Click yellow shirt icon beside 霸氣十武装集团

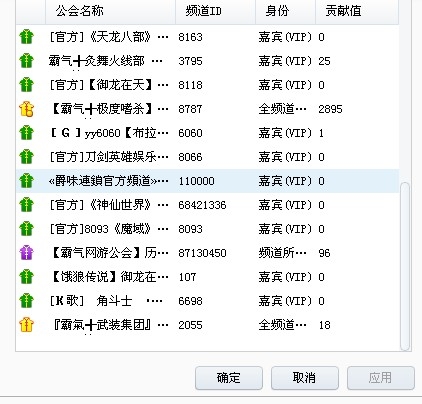[x=26, y=325]
